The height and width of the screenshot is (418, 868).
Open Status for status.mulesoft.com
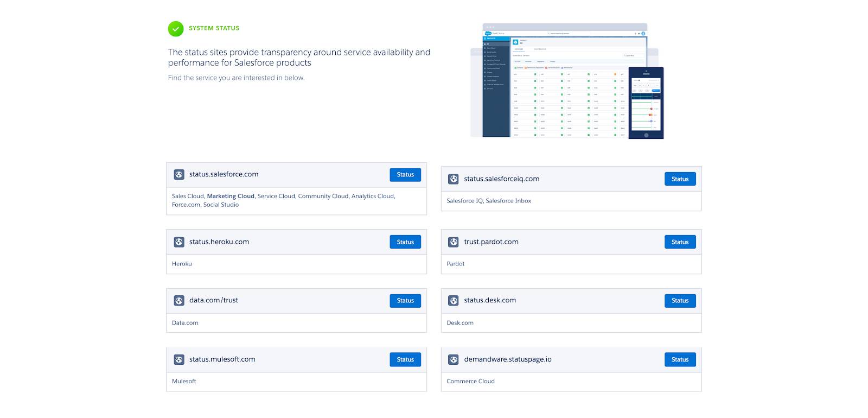click(405, 359)
